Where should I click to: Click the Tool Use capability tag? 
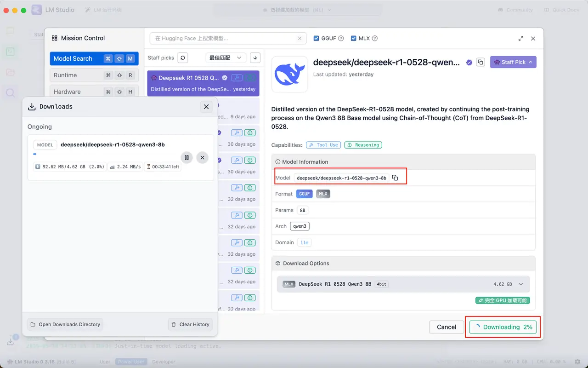pyautogui.click(x=323, y=145)
